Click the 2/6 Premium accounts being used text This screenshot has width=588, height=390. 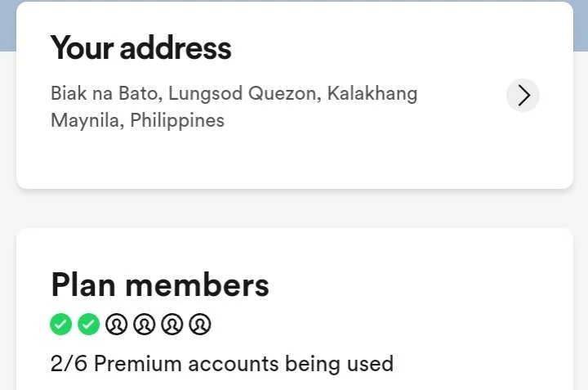pos(221,364)
